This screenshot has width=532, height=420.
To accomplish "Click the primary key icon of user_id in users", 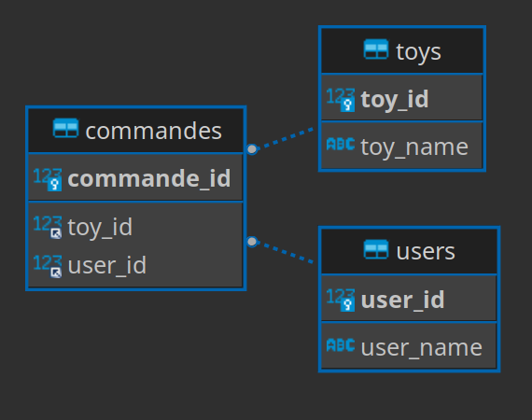I will 341,301.
